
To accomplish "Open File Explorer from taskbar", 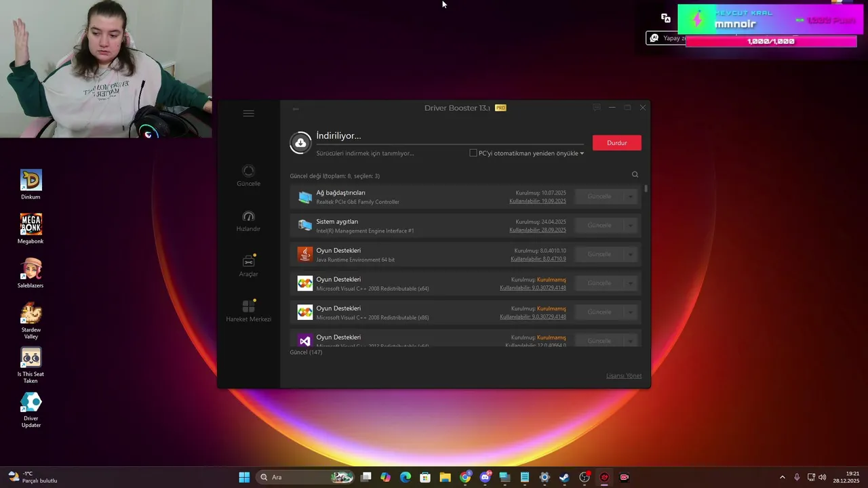I will (x=445, y=477).
